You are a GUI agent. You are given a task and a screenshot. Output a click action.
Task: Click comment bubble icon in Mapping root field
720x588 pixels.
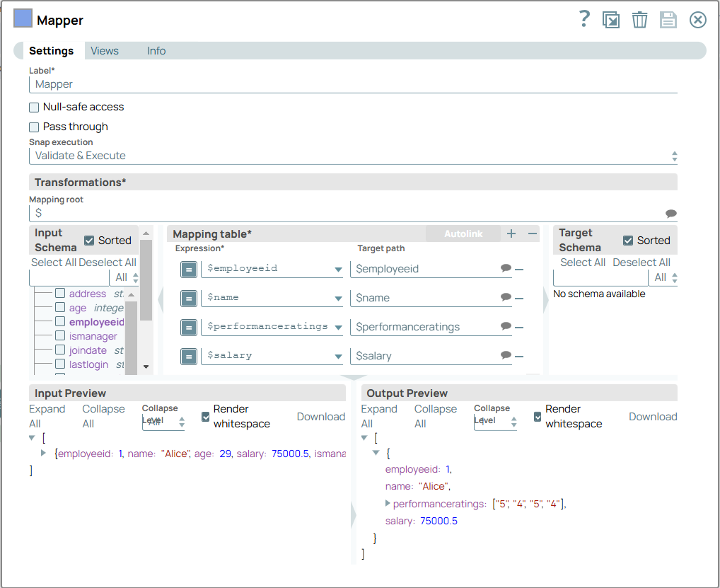tap(670, 214)
